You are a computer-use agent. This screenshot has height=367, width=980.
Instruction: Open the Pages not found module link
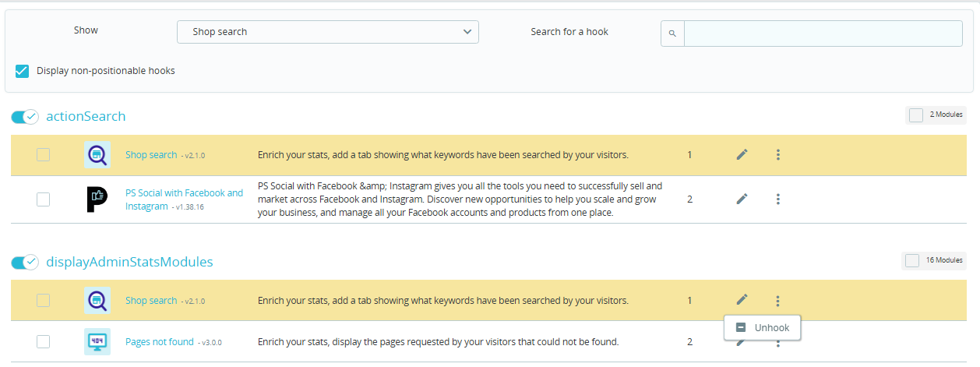160,341
